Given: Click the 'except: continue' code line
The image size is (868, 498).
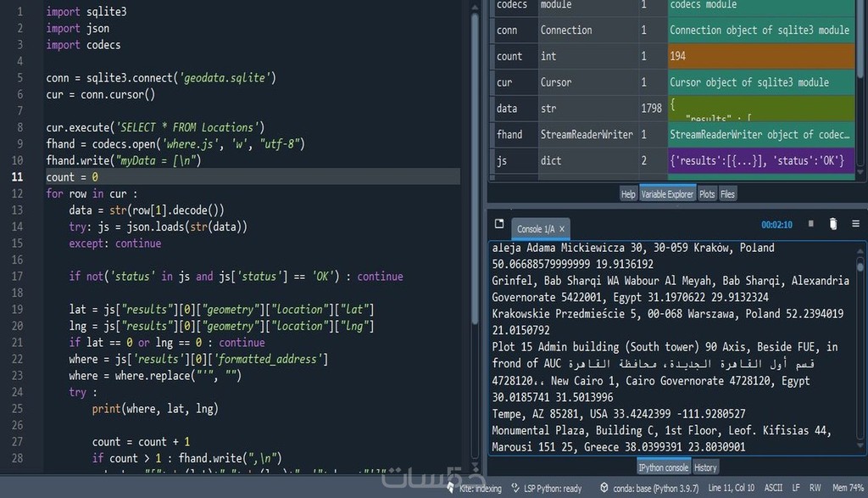Looking at the screenshot, I should pyautogui.click(x=115, y=243).
